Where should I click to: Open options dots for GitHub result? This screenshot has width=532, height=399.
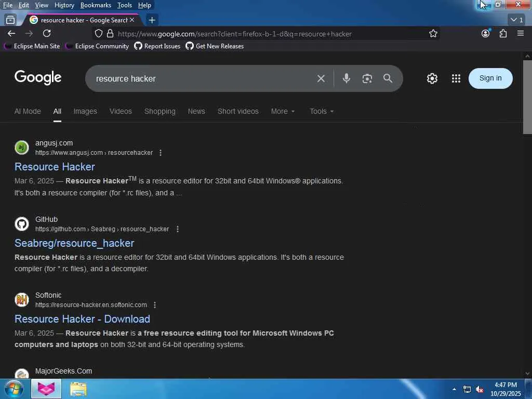pyautogui.click(x=178, y=229)
